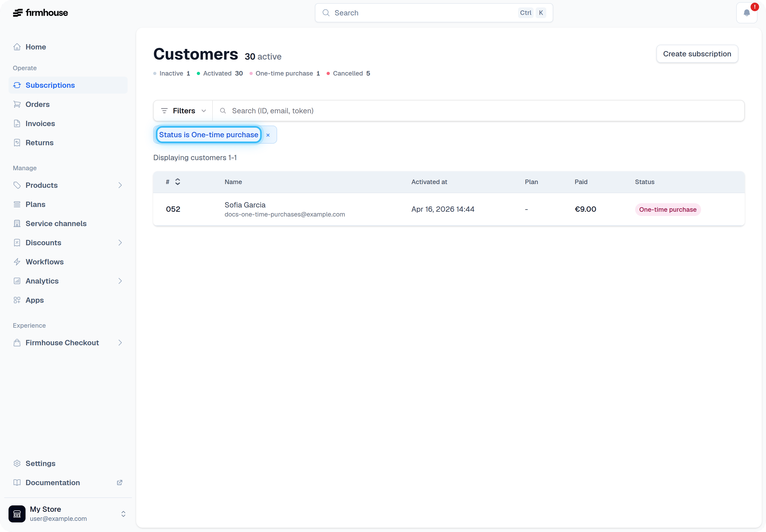Click the Settings gear icon

[x=17, y=463]
